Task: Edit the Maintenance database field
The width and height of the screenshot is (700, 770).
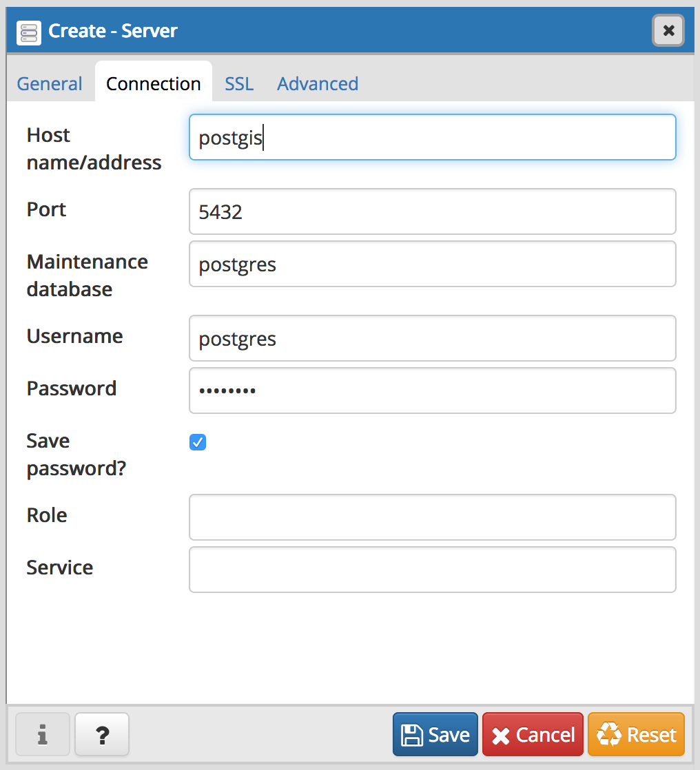Action: [x=432, y=264]
